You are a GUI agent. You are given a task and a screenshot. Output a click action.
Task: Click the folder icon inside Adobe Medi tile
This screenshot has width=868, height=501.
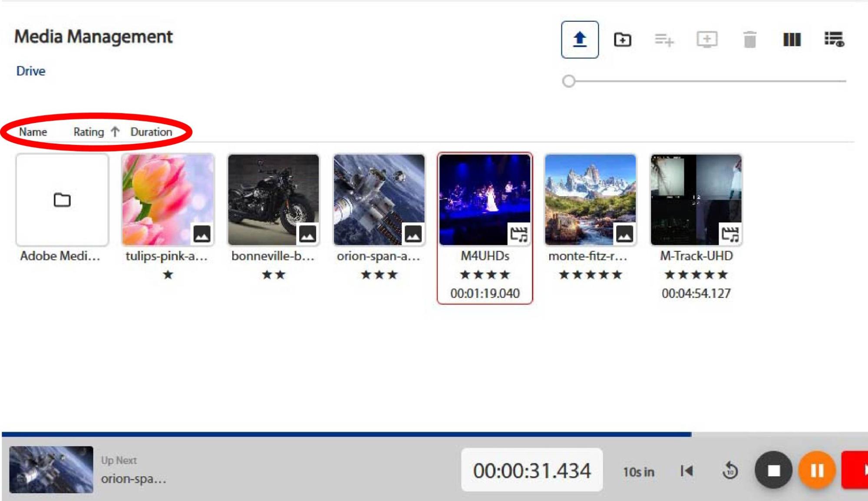62,200
